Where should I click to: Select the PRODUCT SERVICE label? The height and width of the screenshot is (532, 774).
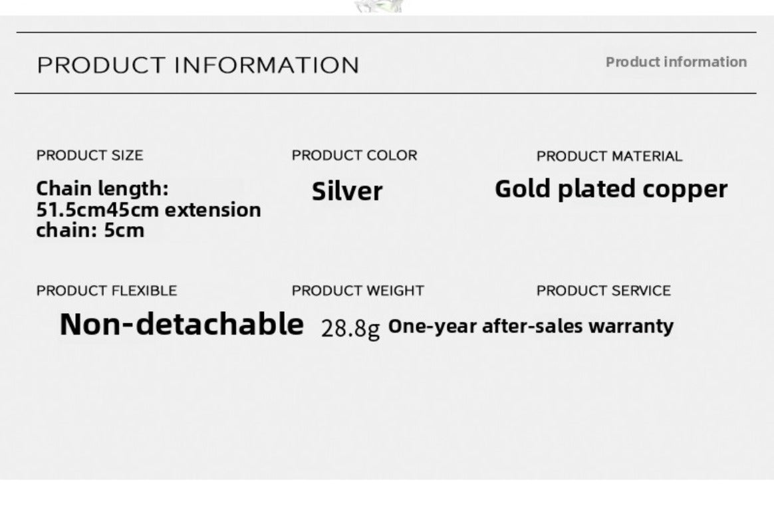pos(604,291)
